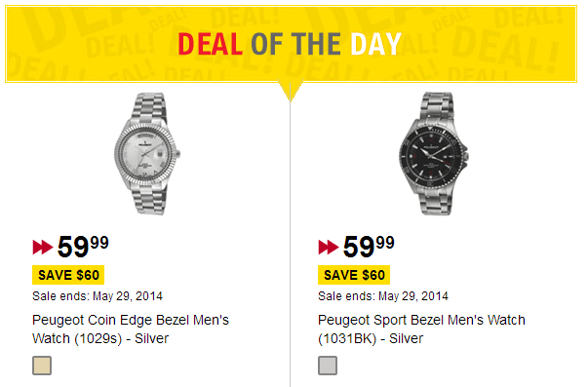Click the yellow pointer arrow below the banner
588x387 pixels.
pos(291,91)
